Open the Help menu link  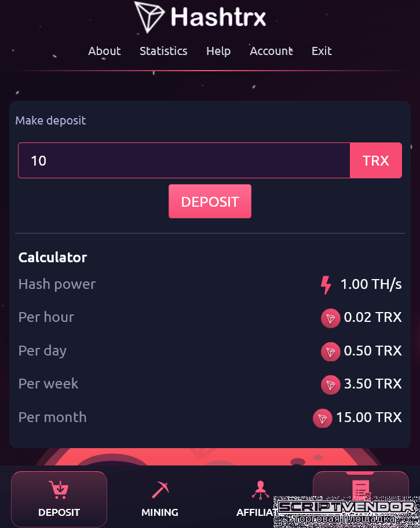click(218, 51)
